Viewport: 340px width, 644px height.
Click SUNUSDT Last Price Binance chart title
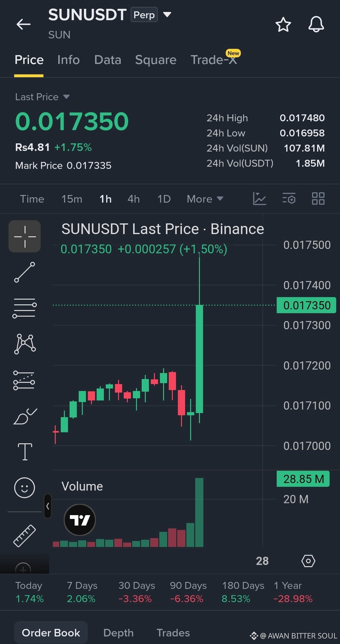point(163,229)
